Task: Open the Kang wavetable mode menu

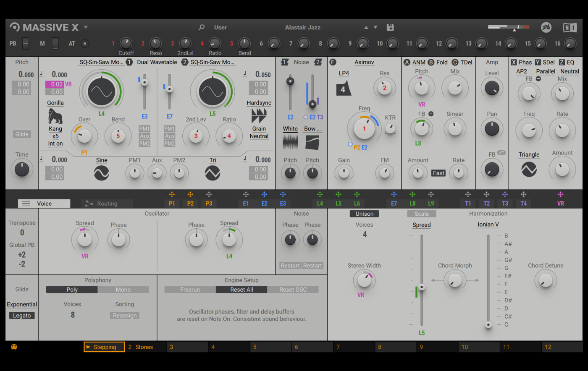Action: 55,129
